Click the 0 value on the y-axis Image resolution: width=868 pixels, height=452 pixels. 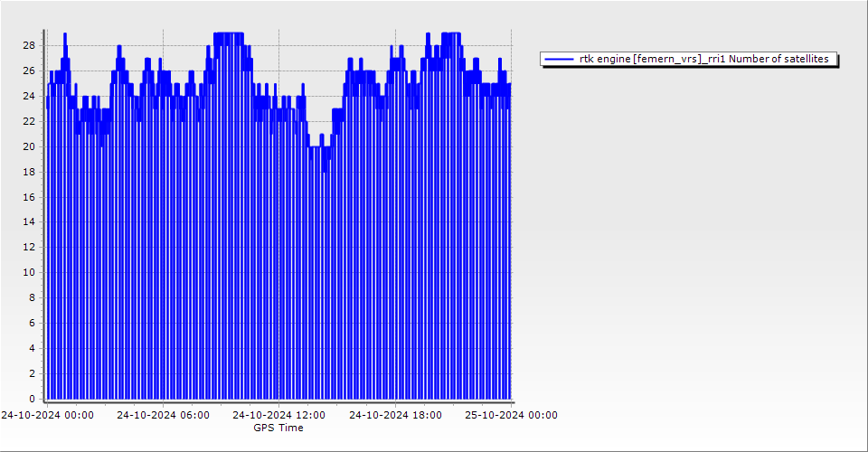[32, 399]
